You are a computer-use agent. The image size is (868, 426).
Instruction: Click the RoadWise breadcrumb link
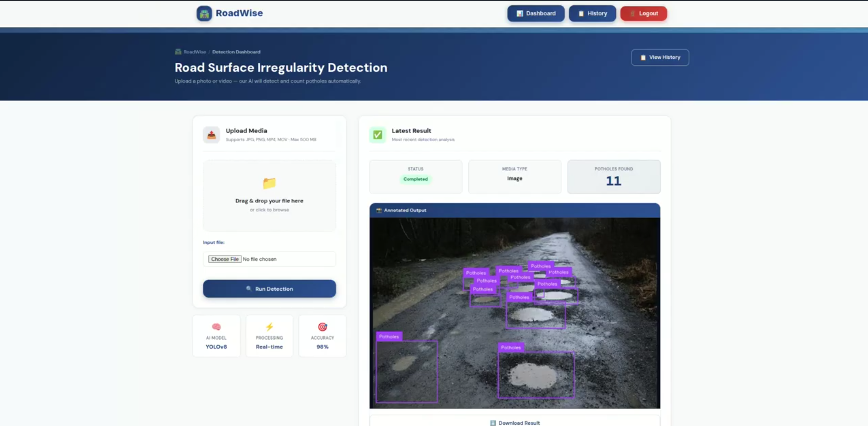195,52
